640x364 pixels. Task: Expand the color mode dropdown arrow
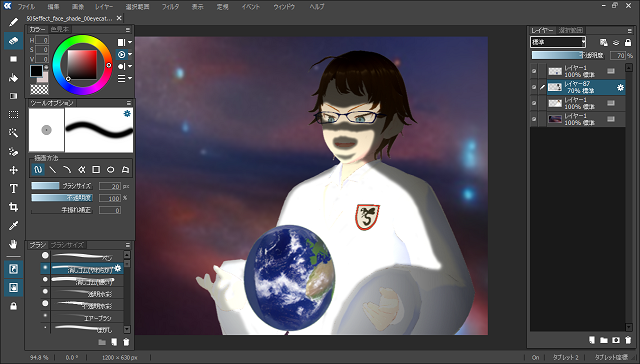(130, 42)
